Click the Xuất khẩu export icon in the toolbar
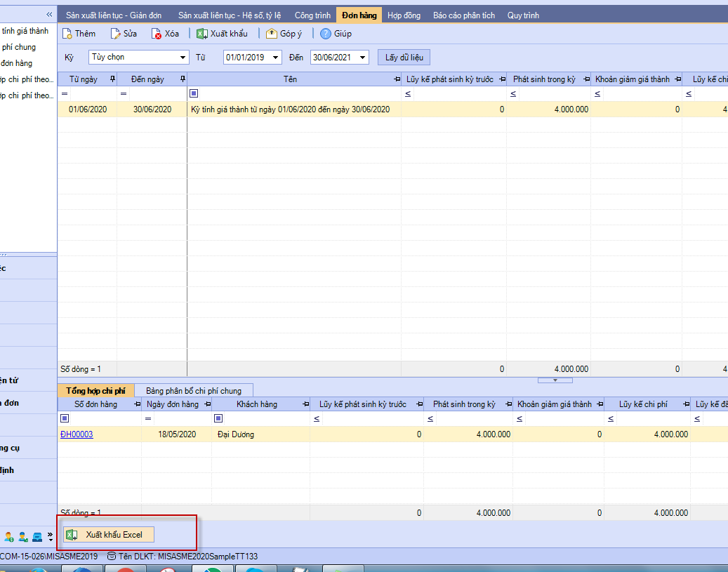The height and width of the screenshot is (572, 728). click(x=202, y=34)
